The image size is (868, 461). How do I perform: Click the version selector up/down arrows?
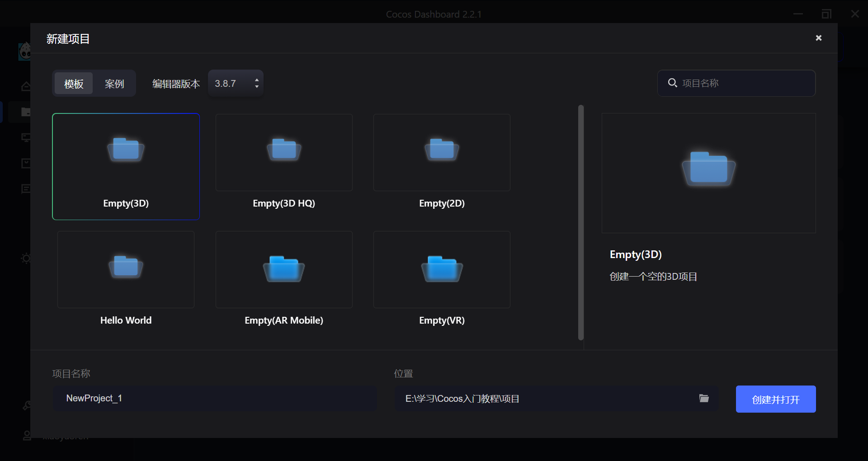pos(257,83)
